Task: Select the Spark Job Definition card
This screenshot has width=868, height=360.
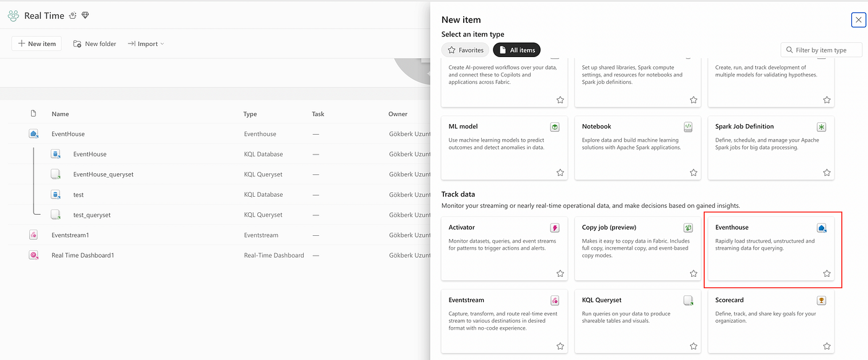Action: [771, 148]
